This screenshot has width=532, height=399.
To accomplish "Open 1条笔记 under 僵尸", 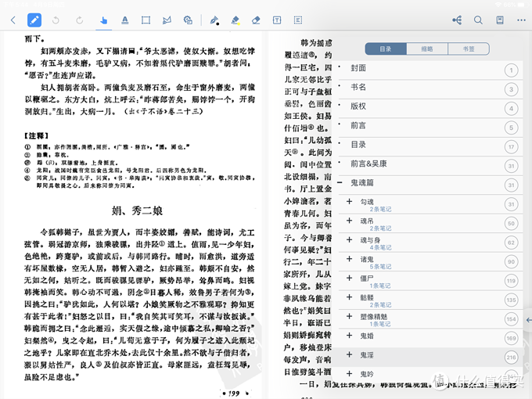I will [380, 286].
